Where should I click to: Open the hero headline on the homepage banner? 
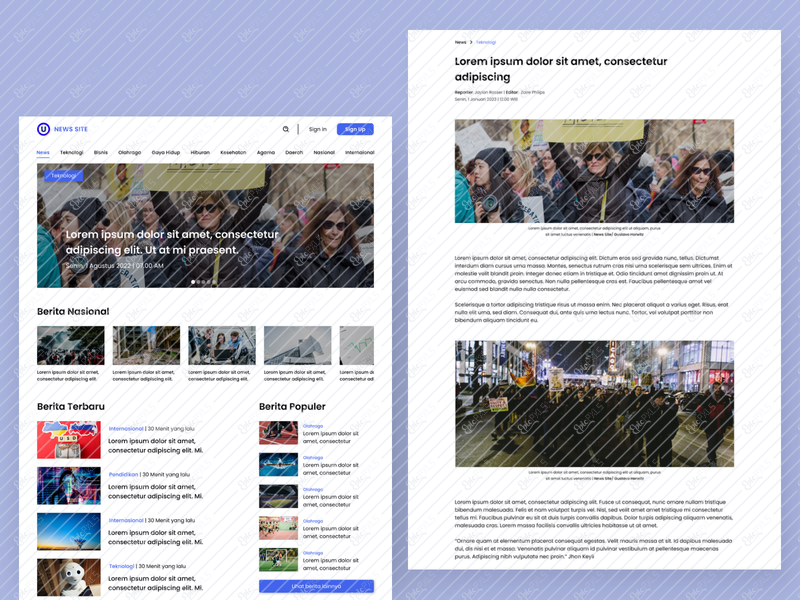172,242
